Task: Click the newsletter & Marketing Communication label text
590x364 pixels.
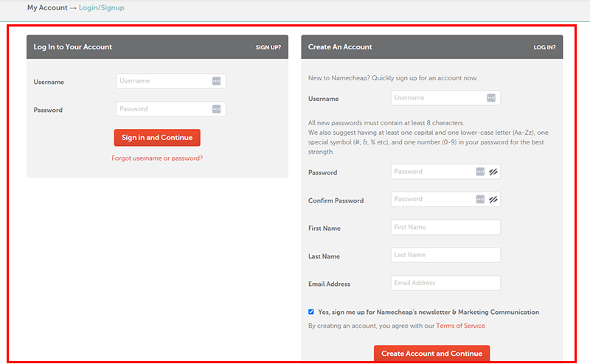Action: (x=428, y=312)
